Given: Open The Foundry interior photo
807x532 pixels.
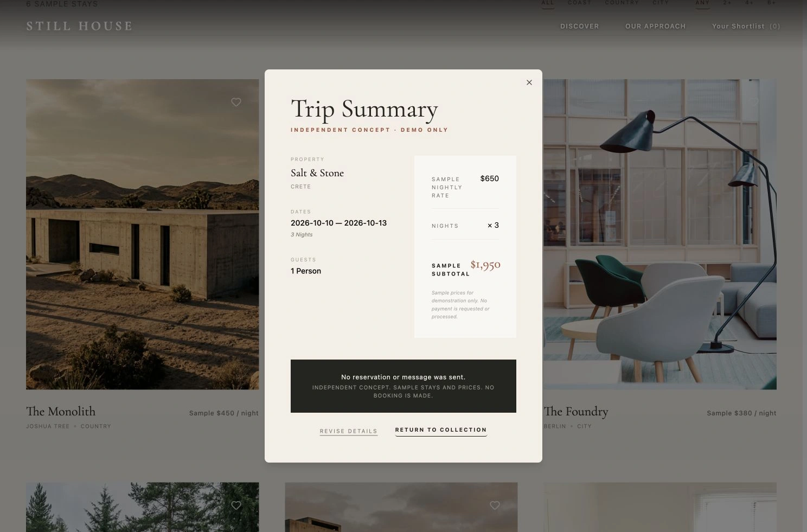Looking at the screenshot, I should tap(659, 234).
